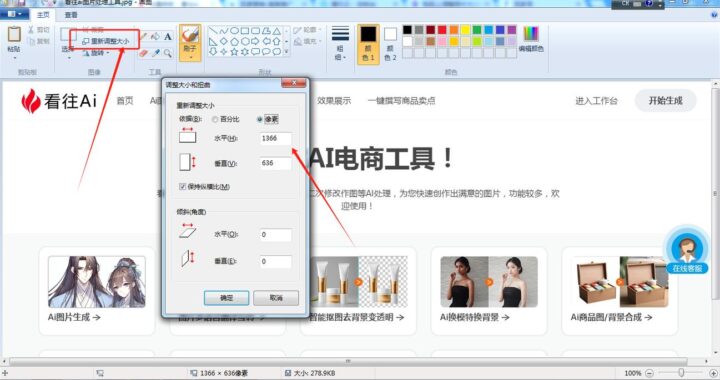Choose the Five-point star shape
The image size is (720, 380).
pyautogui.click(x=234, y=52)
